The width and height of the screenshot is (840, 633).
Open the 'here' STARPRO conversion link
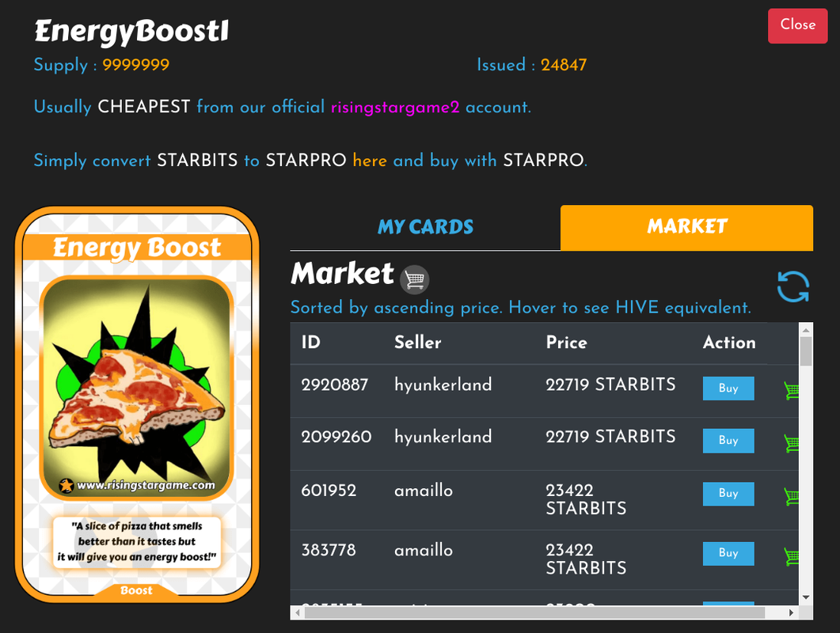[x=370, y=160]
